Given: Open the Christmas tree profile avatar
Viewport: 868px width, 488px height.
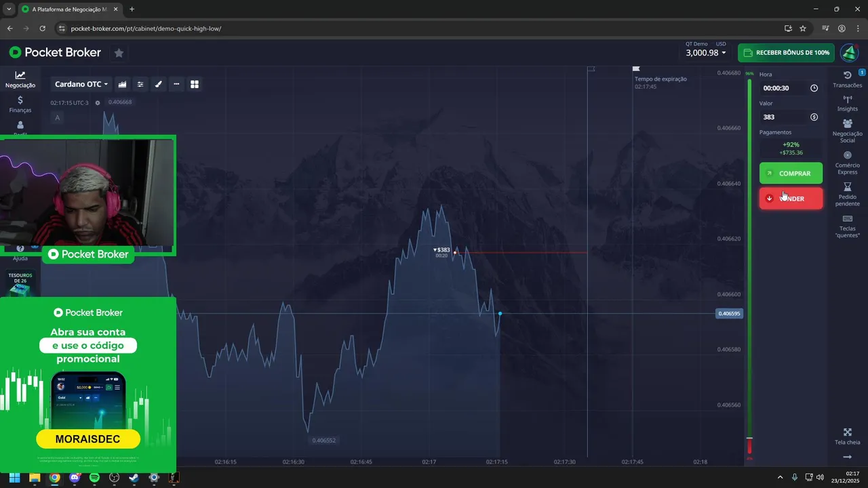Looking at the screenshot, I should (850, 52).
